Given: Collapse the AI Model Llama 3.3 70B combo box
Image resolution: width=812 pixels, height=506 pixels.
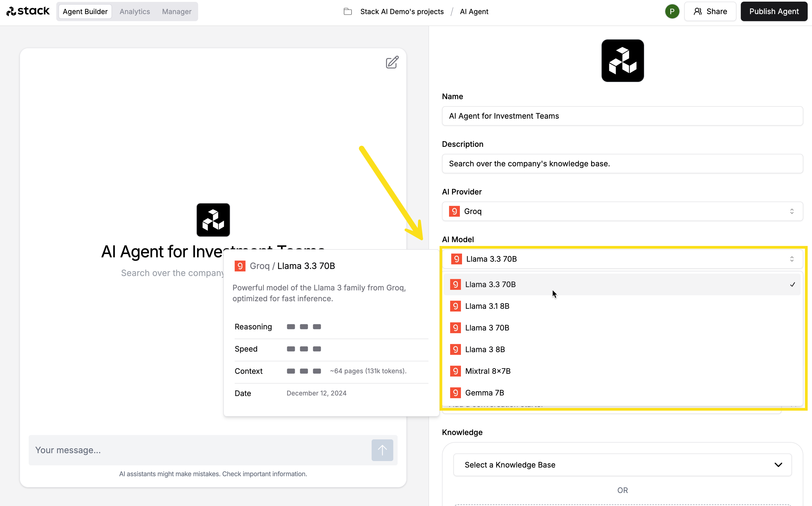Looking at the screenshot, I should tap(622, 259).
